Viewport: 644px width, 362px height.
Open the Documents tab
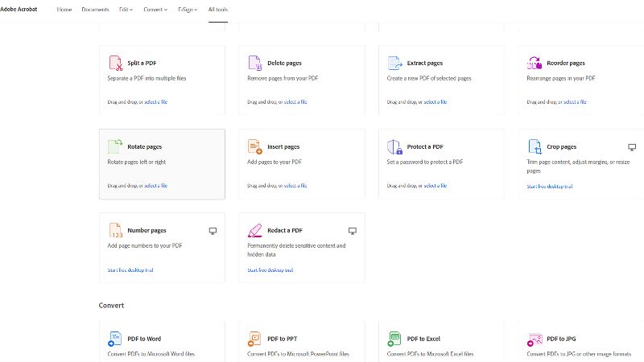(x=95, y=10)
